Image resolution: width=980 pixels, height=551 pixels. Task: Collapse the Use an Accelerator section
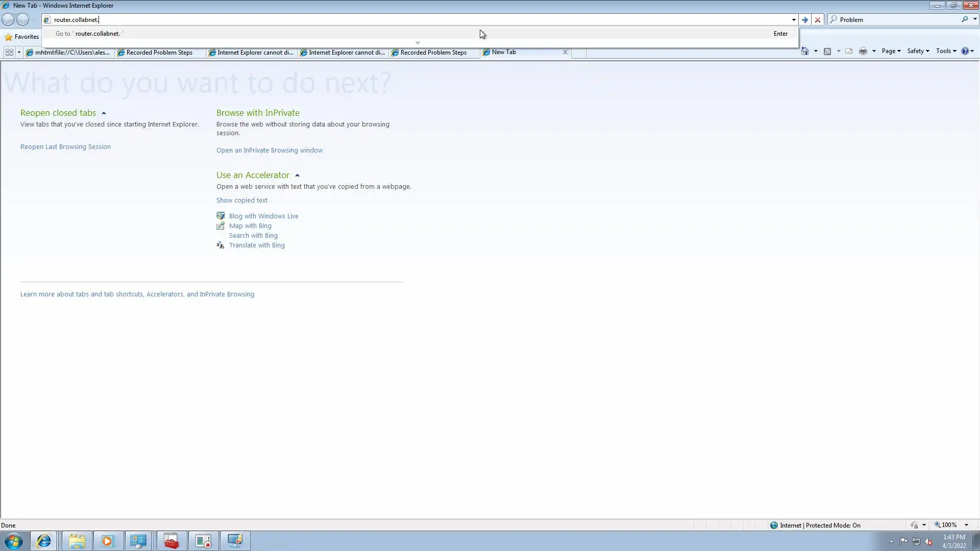[x=297, y=176]
